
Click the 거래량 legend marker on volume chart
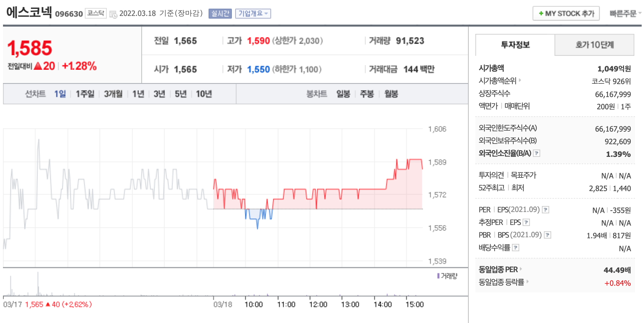coord(438,276)
